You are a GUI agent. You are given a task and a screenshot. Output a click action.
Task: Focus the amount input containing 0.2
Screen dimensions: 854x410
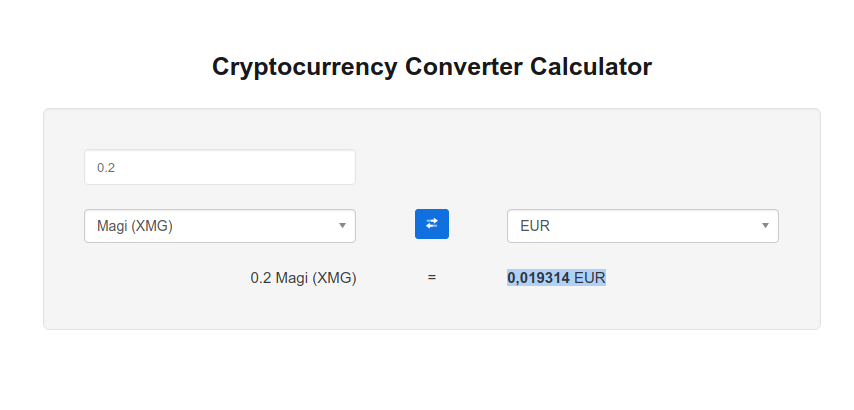point(220,167)
